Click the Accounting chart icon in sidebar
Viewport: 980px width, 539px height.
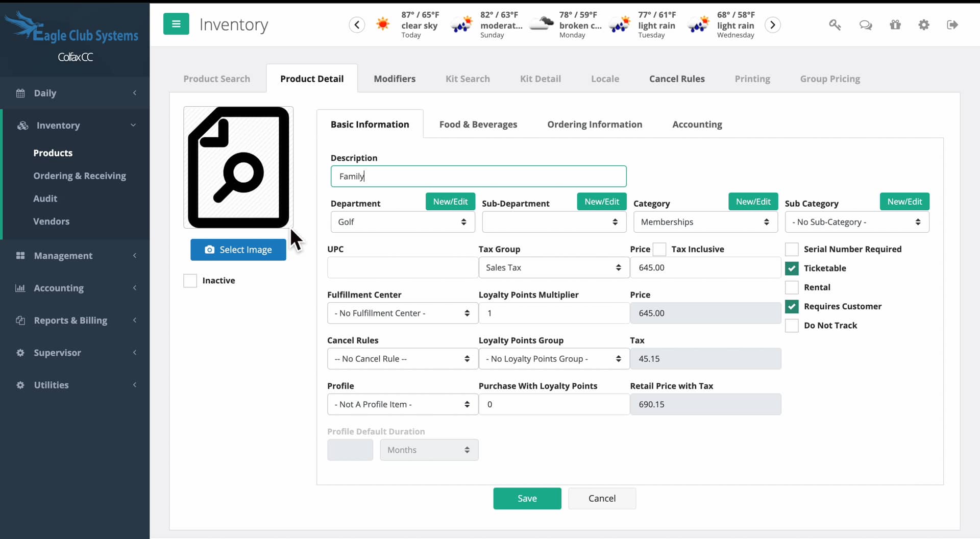click(20, 288)
